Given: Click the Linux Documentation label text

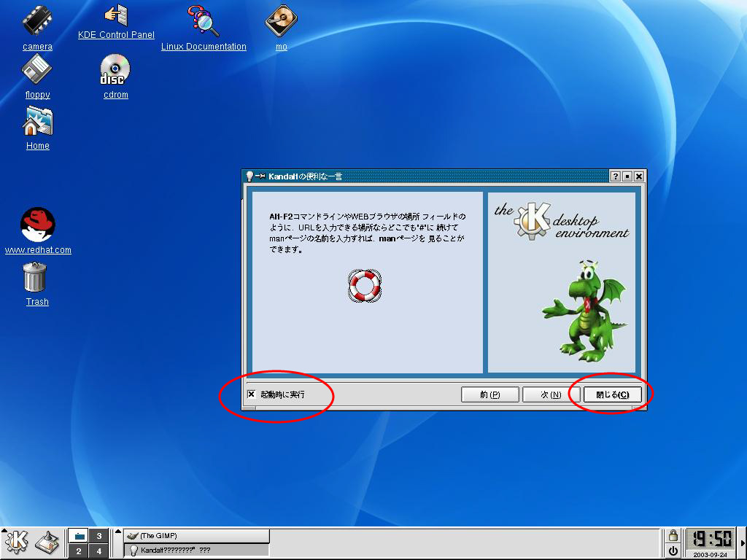Looking at the screenshot, I should pyautogui.click(x=204, y=47).
